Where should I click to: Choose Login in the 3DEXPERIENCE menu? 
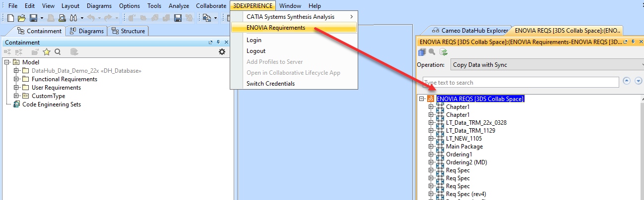click(294, 40)
